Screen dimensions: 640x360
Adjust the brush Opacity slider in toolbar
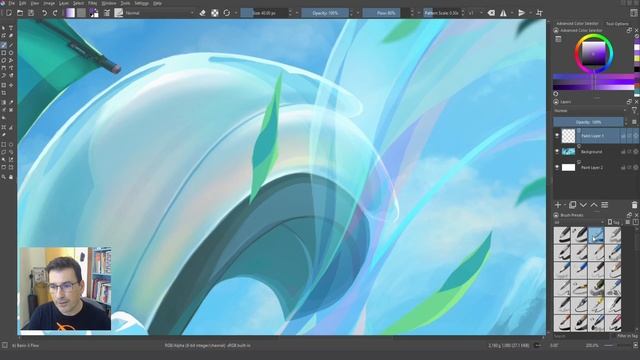[x=325, y=13]
